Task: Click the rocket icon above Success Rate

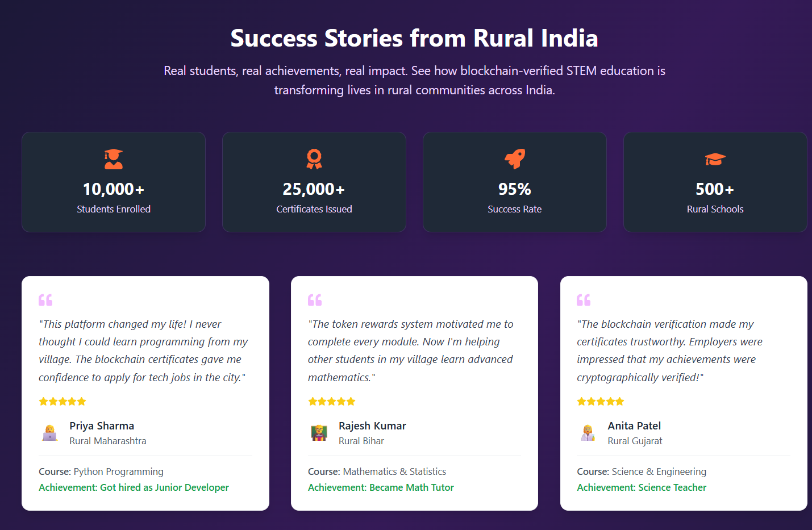Action: tap(515, 159)
